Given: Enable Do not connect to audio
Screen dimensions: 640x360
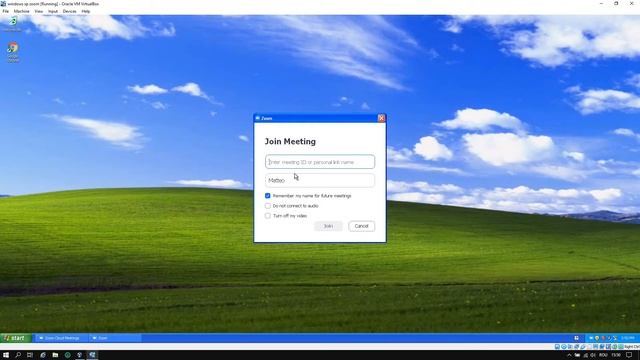Looking at the screenshot, I should pyautogui.click(x=268, y=206).
